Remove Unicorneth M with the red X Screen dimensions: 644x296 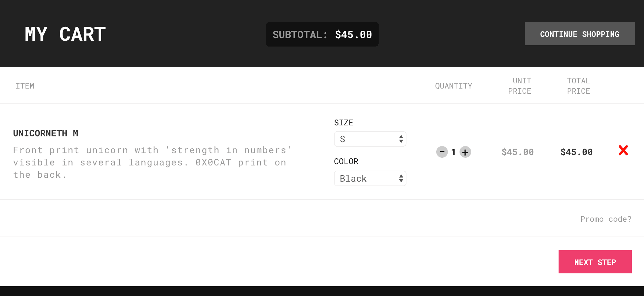tap(623, 150)
